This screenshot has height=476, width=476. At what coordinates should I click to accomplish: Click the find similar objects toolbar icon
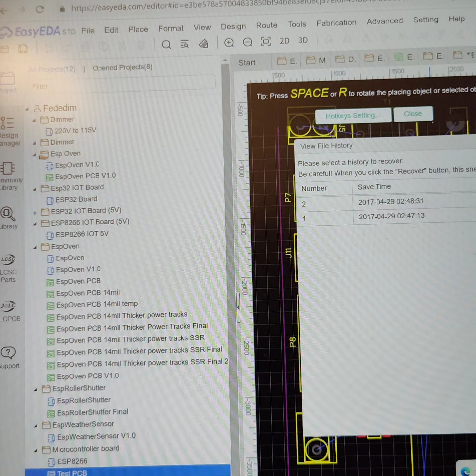(184, 44)
